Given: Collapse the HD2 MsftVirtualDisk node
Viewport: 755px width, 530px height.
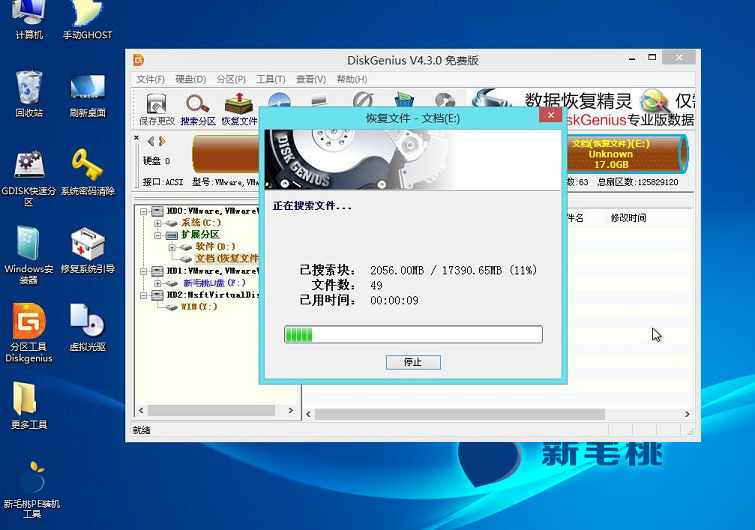Looking at the screenshot, I should [143, 295].
